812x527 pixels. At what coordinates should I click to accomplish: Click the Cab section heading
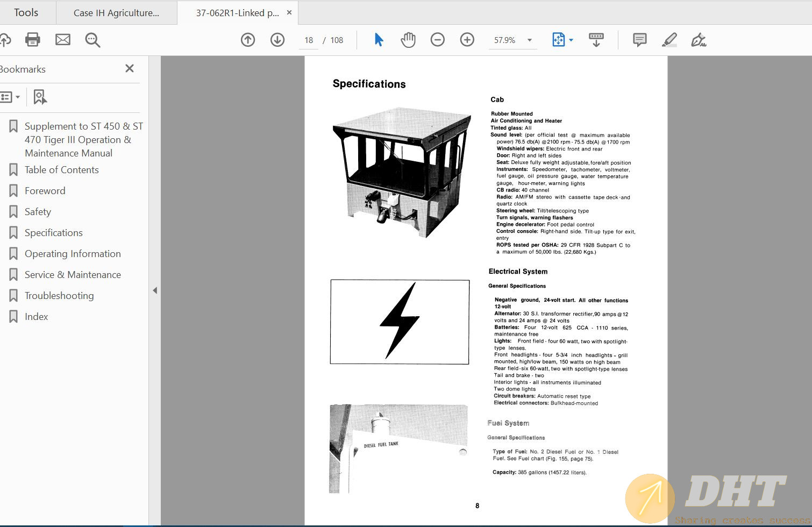[x=497, y=99]
